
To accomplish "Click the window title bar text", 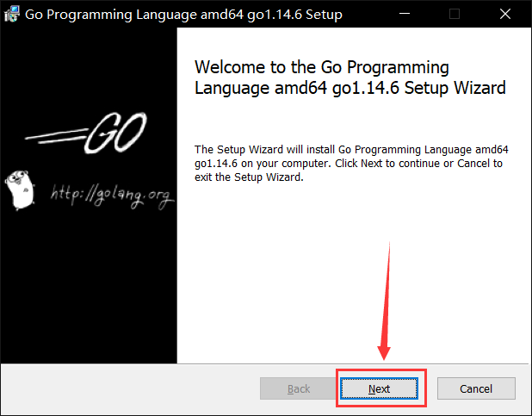I will 183,15.
